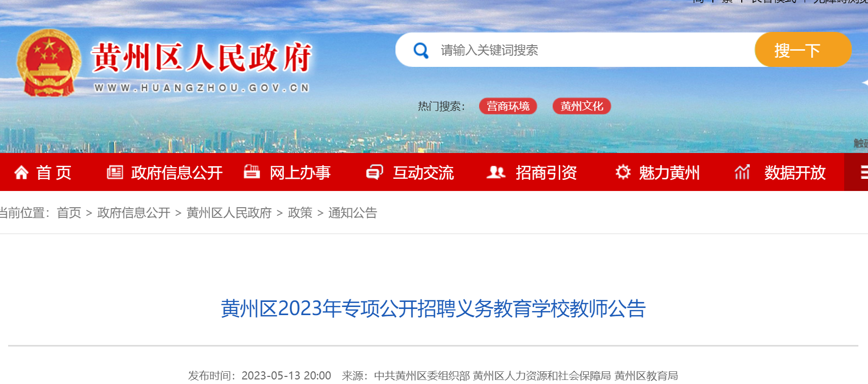The height and width of the screenshot is (384, 868).
Task: Click the magnifier search icon
Action: (421, 50)
